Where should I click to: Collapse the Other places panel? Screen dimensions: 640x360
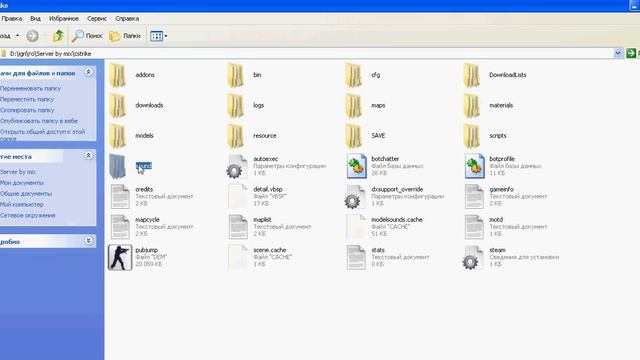(88, 156)
